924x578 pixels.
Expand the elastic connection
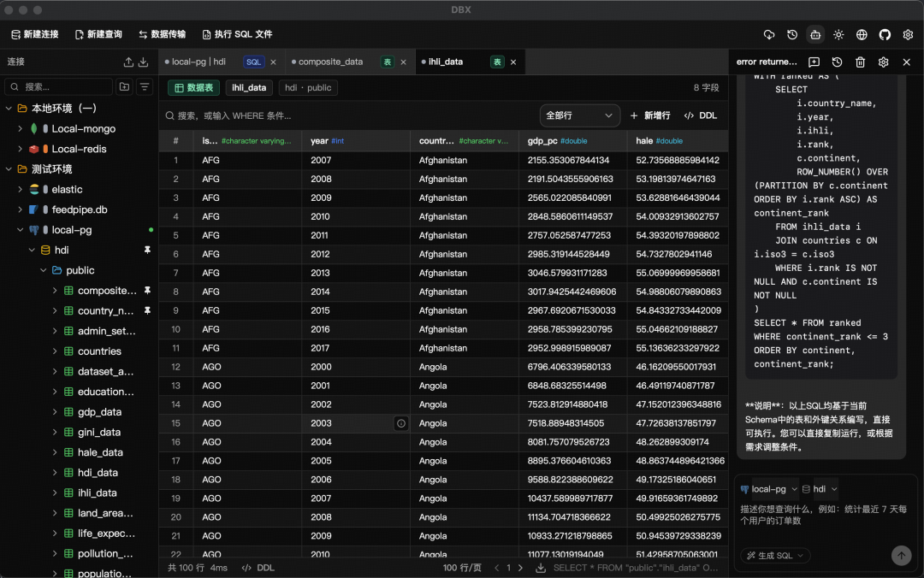pos(20,189)
